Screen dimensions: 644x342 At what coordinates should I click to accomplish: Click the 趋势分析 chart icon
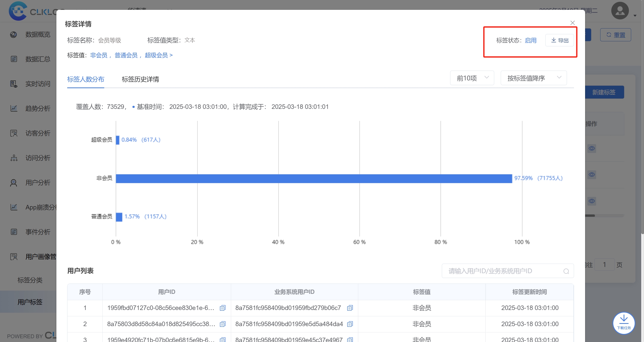pyautogui.click(x=14, y=109)
